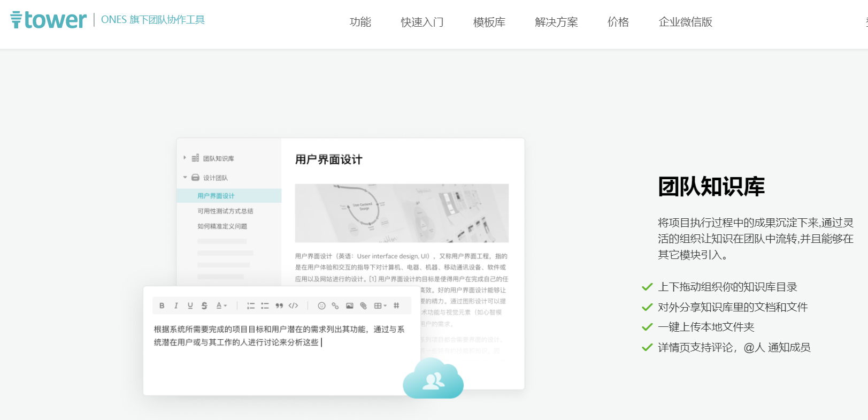Screen dimensions: 868x420
Task: Open the text color dropdown
Action: click(221, 306)
